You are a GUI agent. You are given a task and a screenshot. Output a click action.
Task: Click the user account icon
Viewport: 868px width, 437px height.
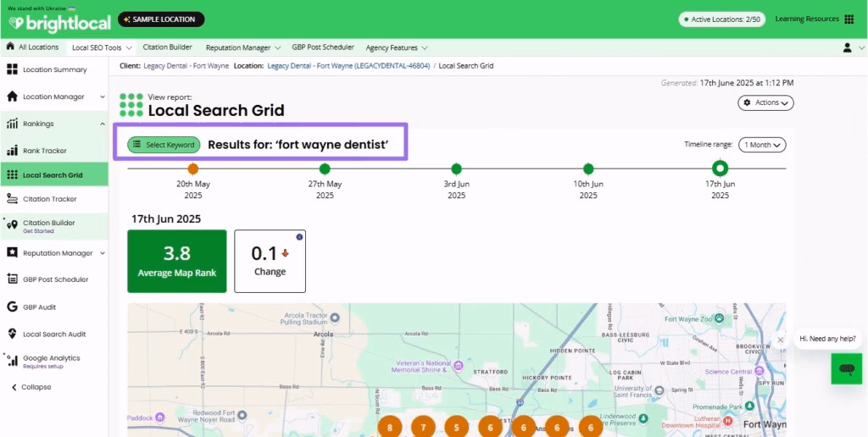pos(848,47)
